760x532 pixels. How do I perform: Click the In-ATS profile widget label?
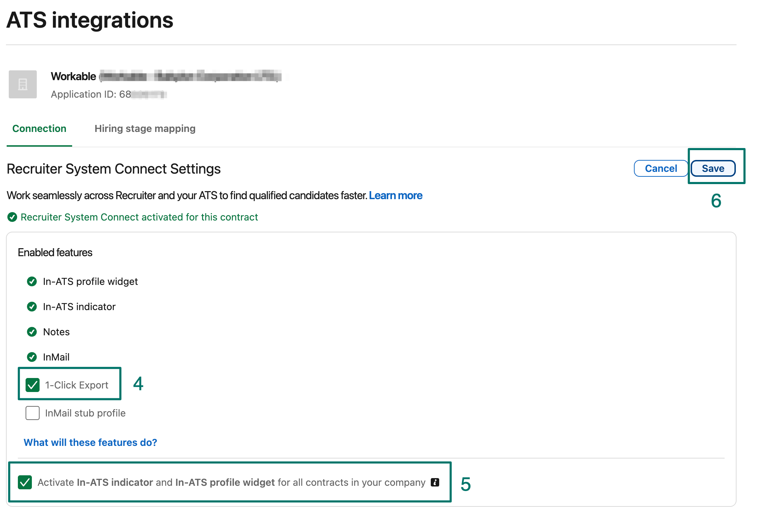pos(90,281)
